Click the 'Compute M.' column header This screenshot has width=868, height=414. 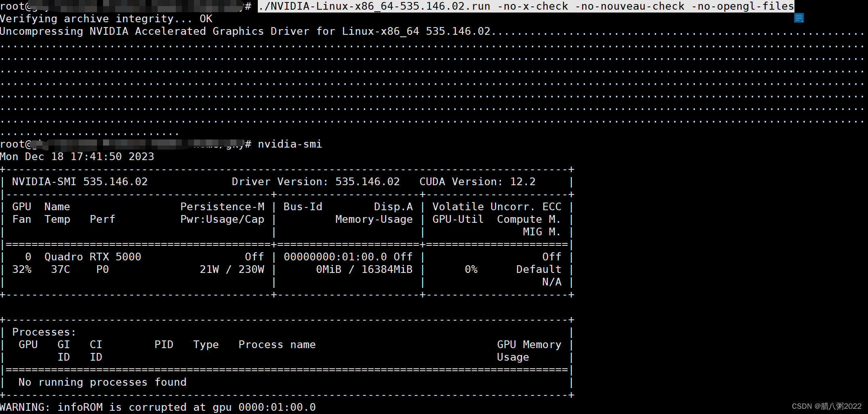pos(529,220)
